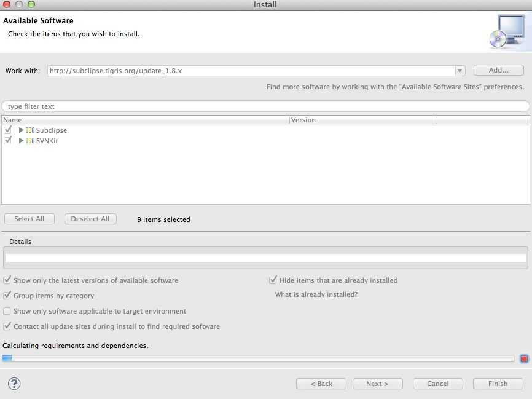The height and width of the screenshot is (399, 532).
Task: Click the dependency calculation progress bar
Action: 259,358
